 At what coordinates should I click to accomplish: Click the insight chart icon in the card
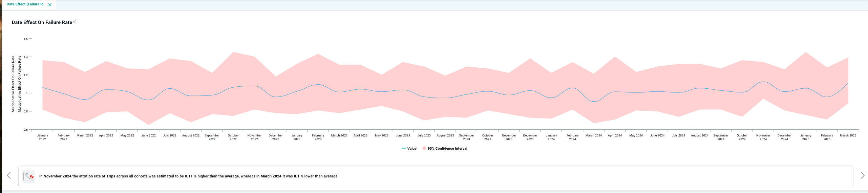(x=28, y=176)
